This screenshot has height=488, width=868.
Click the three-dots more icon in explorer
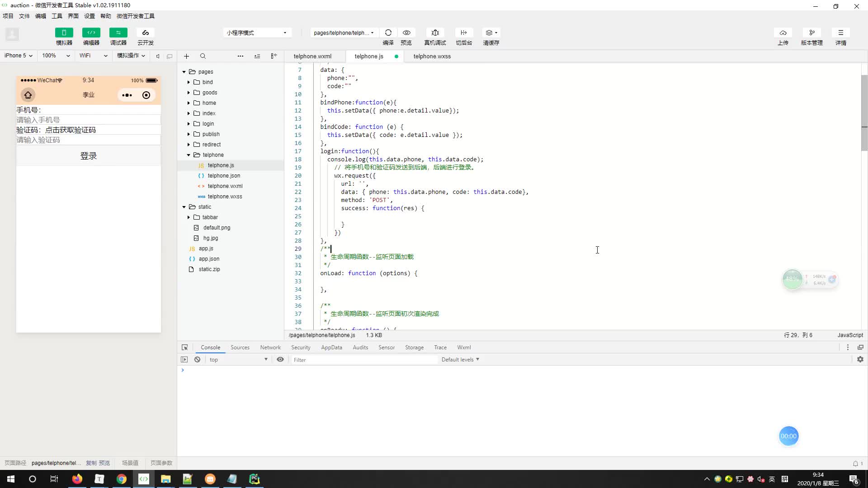[241, 56]
